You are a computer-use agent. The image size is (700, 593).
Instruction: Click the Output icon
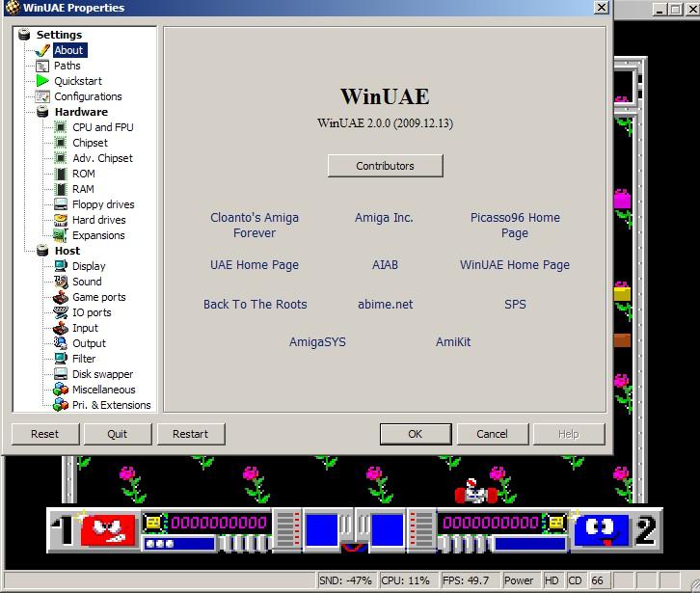pyautogui.click(x=61, y=343)
